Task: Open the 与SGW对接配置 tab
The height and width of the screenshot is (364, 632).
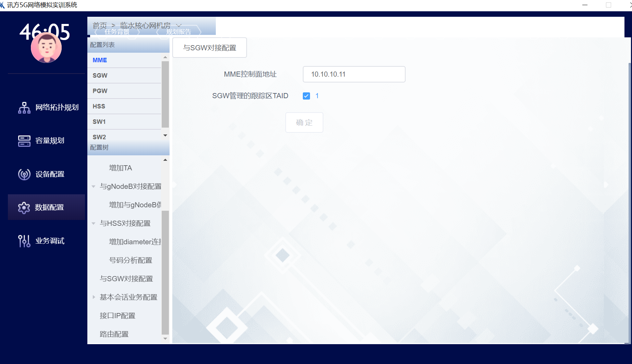Action: click(209, 48)
